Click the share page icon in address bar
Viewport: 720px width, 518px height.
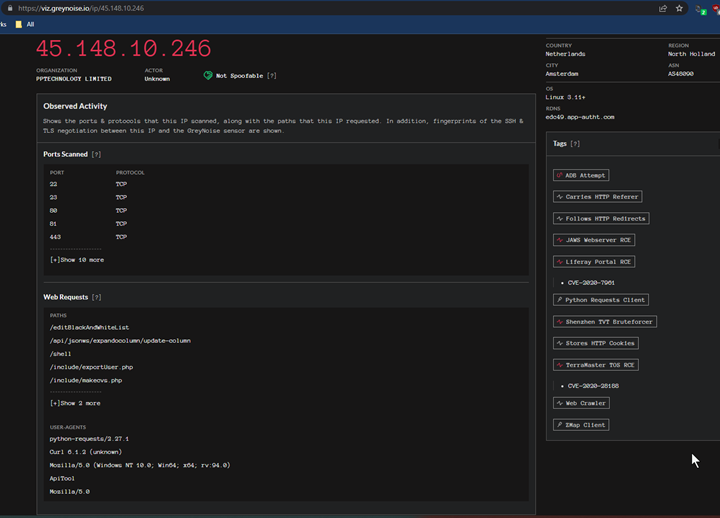tap(663, 8)
